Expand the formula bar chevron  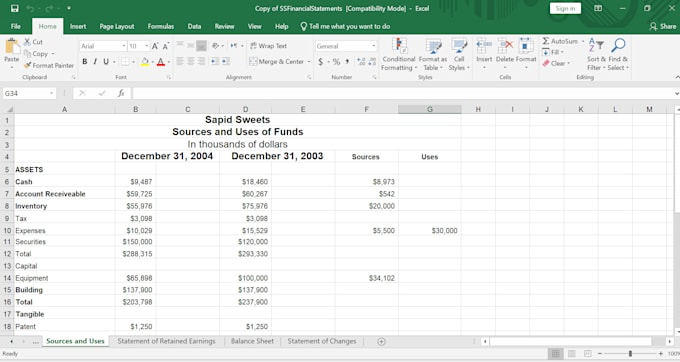point(677,93)
